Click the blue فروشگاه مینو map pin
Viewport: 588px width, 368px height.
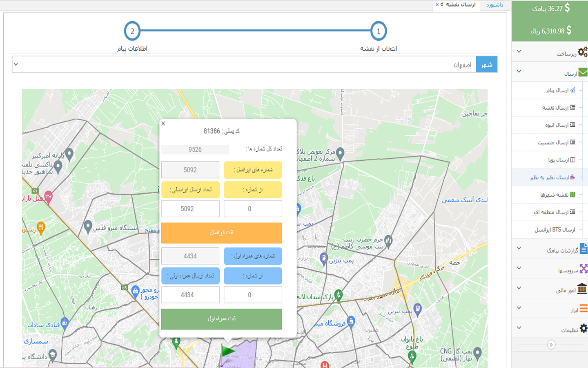point(351,321)
